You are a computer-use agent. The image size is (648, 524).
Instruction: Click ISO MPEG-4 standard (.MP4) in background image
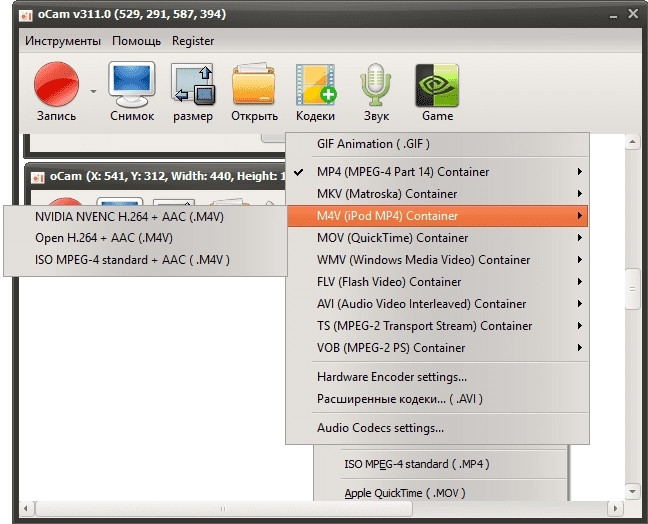click(x=417, y=464)
